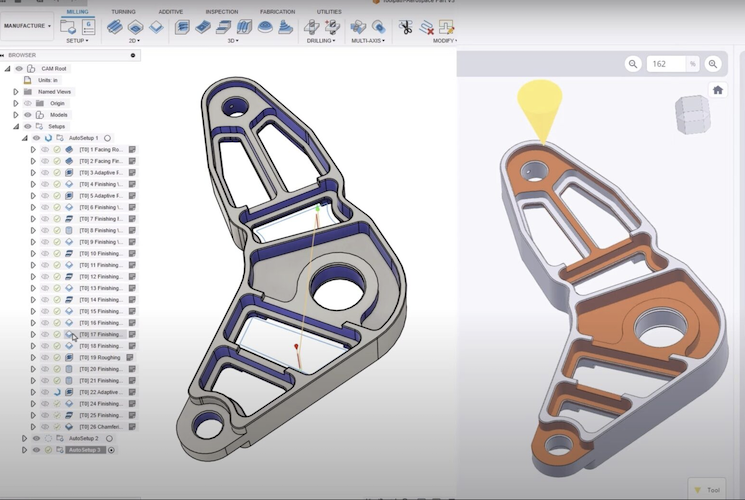
Task: Expand the 22 Adaptive operation
Action: point(33,392)
